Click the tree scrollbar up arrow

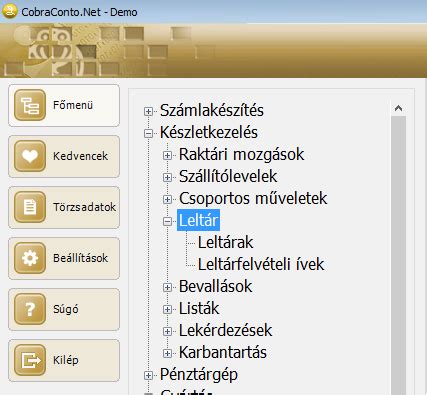[398, 108]
